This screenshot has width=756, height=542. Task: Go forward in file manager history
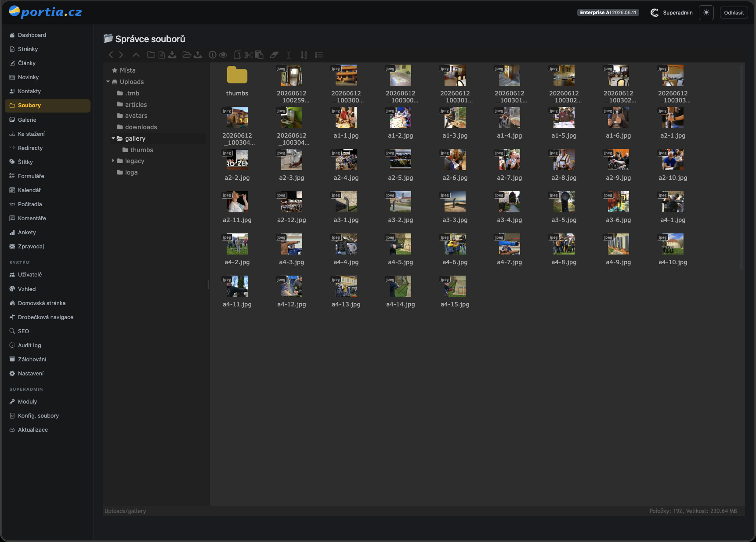(x=121, y=55)
